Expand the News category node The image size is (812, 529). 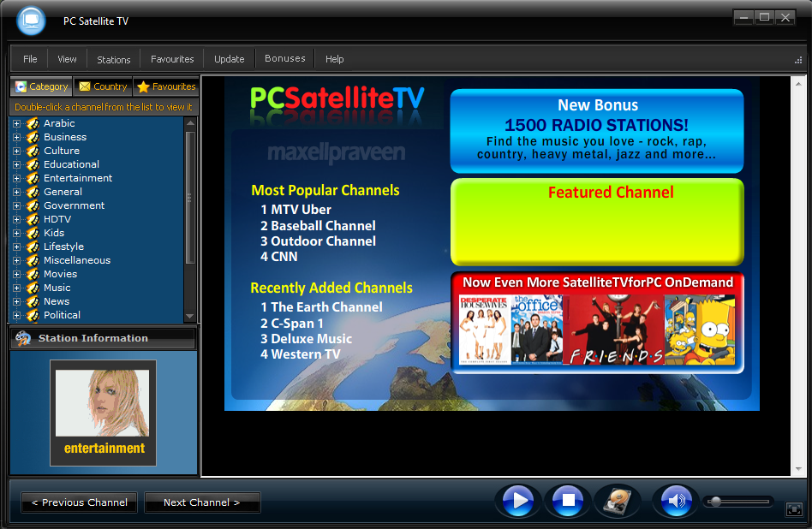(16, 302)
